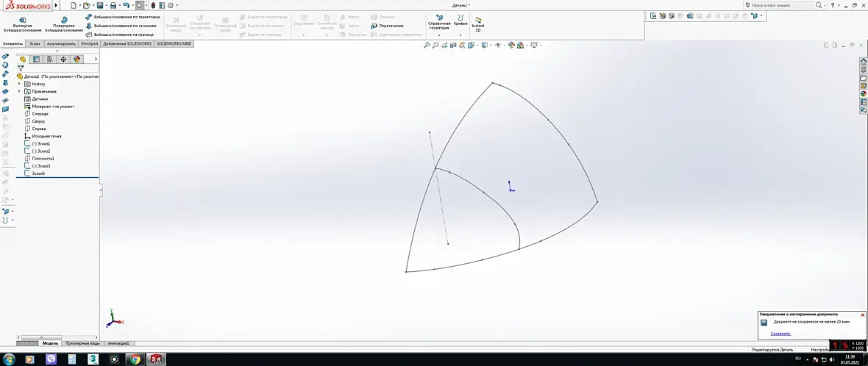
Task: Open the DimXpertManager crosshair tab icon
Action: (63, 59)
